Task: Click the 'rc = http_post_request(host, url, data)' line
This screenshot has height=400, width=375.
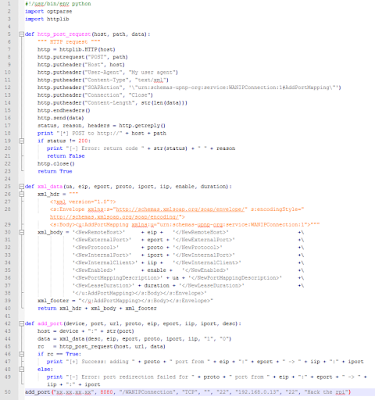Action: click(x=101, y=346)
